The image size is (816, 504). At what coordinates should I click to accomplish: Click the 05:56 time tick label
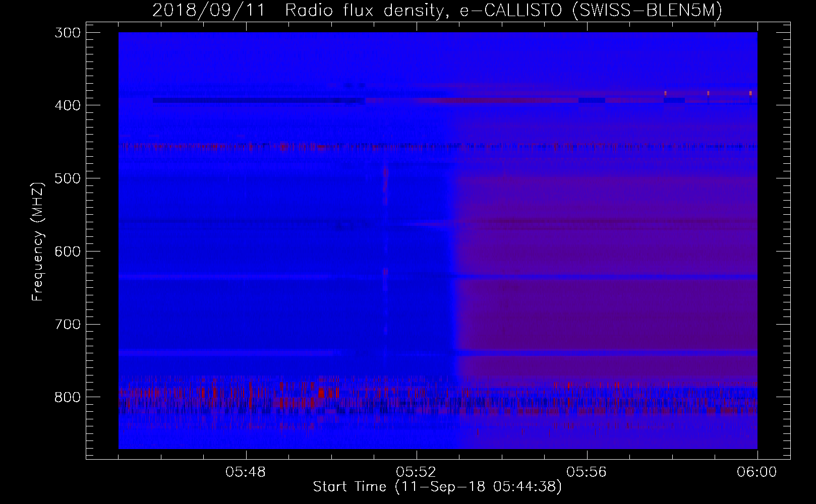pos(587,472)
